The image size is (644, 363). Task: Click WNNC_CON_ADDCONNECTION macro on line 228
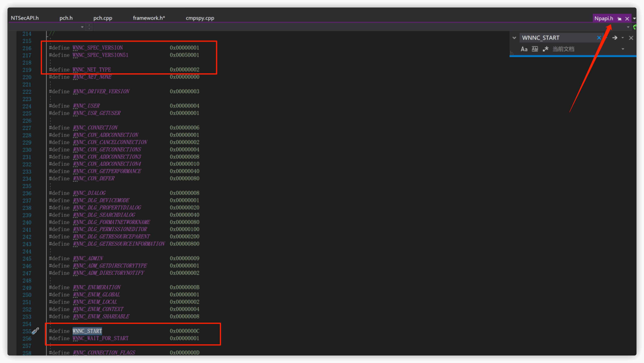click(106, 135)
